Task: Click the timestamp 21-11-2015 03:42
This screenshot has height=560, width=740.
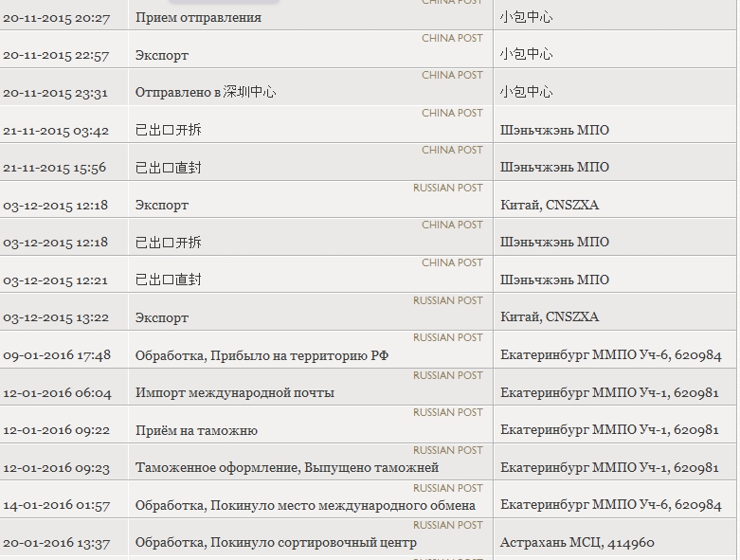Action: click(56, 131)
